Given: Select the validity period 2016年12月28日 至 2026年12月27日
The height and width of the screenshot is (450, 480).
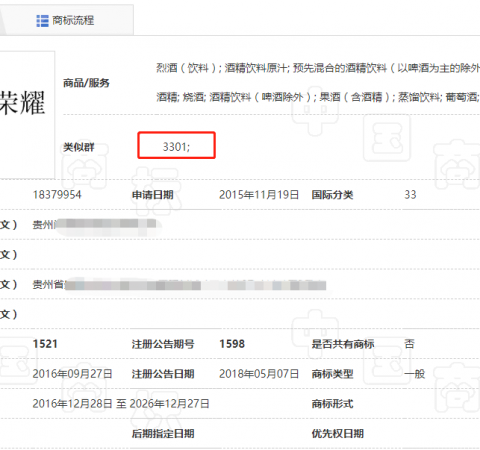Looking at the screenshot, I should click(x=121, y=404).
